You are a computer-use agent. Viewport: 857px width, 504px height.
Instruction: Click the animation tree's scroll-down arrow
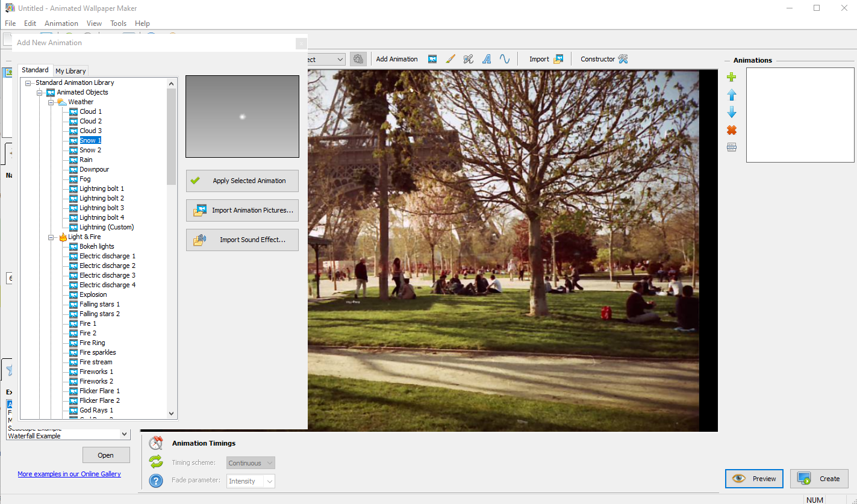[x=172, y=414]
